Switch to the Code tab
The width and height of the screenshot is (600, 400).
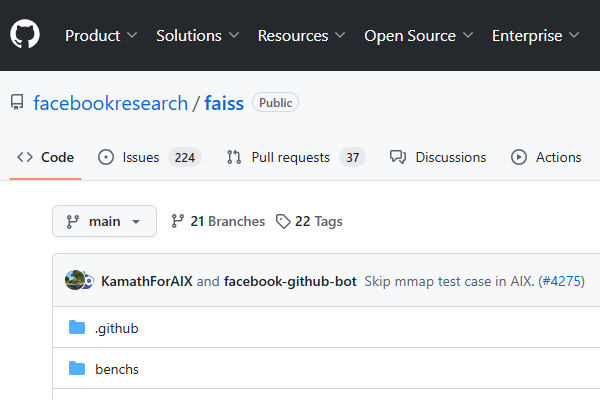[46, 157]
